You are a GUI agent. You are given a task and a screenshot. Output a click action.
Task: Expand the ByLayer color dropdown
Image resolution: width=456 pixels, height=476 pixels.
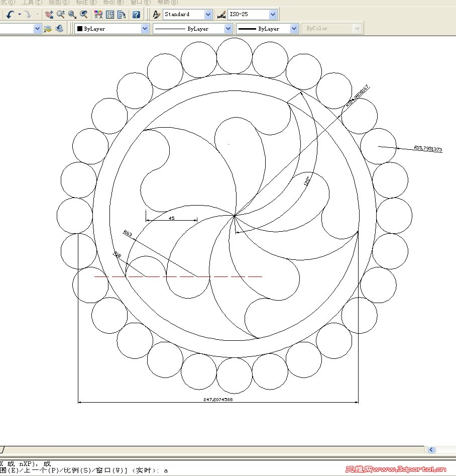coord(145,29)
